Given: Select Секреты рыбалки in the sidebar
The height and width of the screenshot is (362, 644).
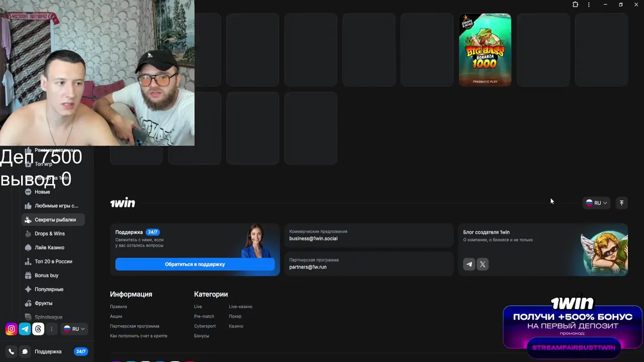Looking at the screenshot, I should click(53, 220).
